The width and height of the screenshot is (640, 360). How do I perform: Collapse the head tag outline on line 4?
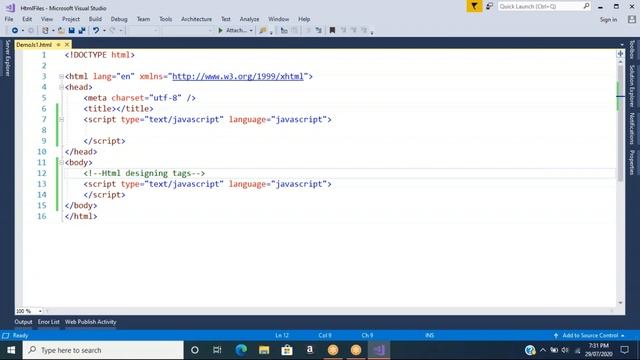pyautogui.click(x=61, y=87)
